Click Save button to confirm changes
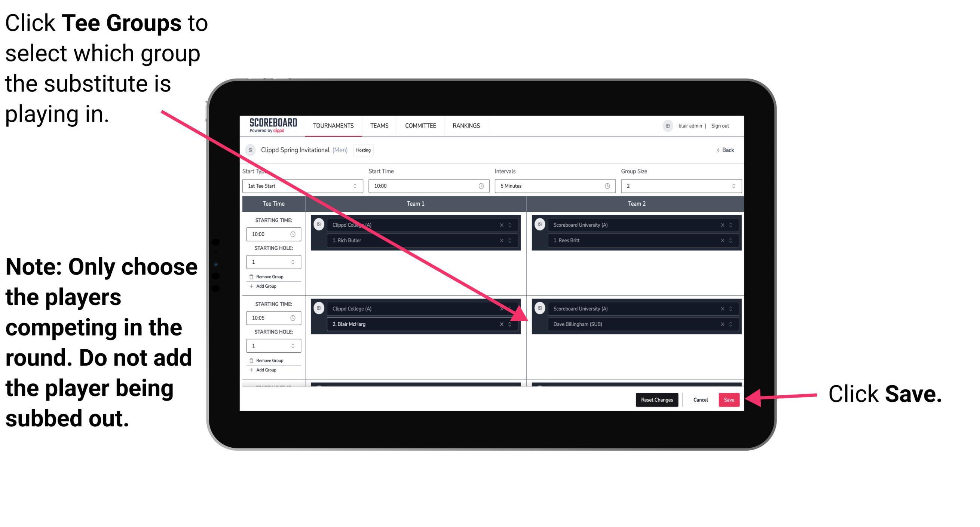The image size is (980, 527). click(x=728, y=398)
